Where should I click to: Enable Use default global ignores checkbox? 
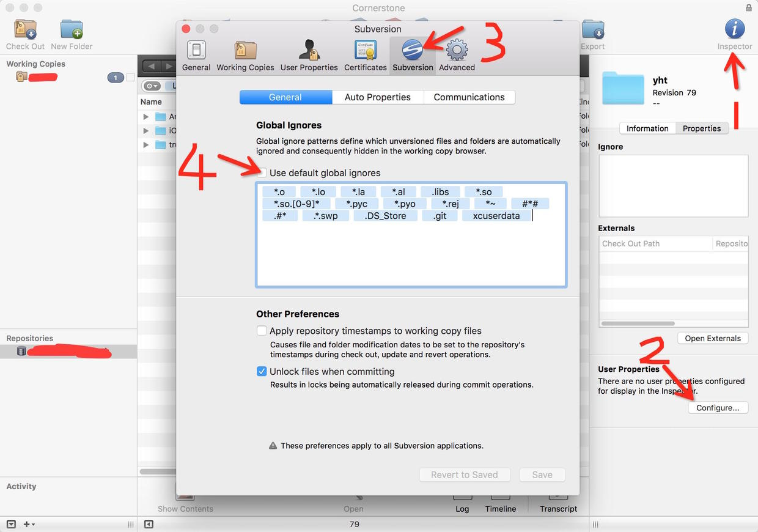point(262,173)
